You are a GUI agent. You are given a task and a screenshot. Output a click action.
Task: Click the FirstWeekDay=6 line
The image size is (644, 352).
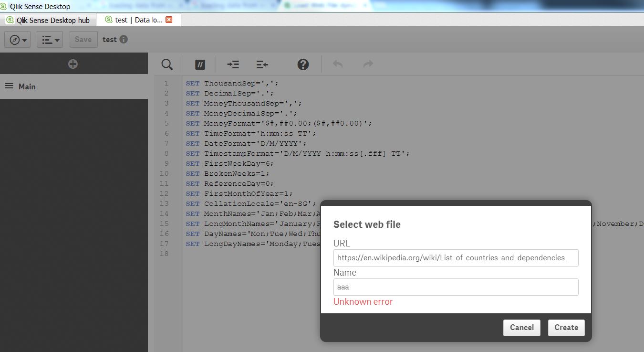pyautogui.click(x=230, y=163)
